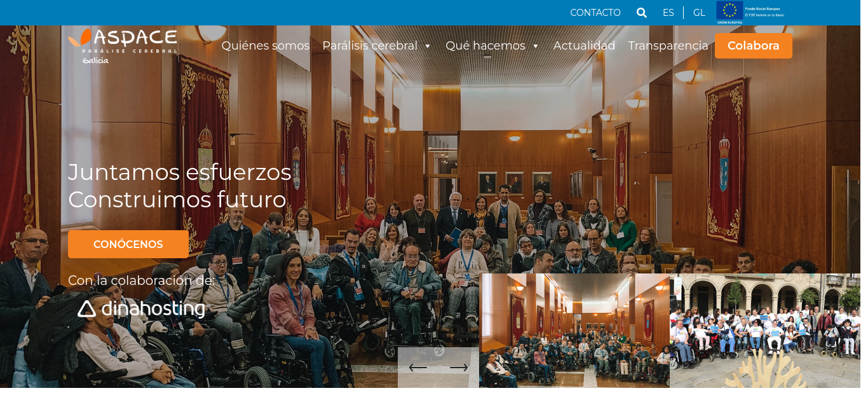
Task: Open the search magnifier icon
Action: click(642, 13)
